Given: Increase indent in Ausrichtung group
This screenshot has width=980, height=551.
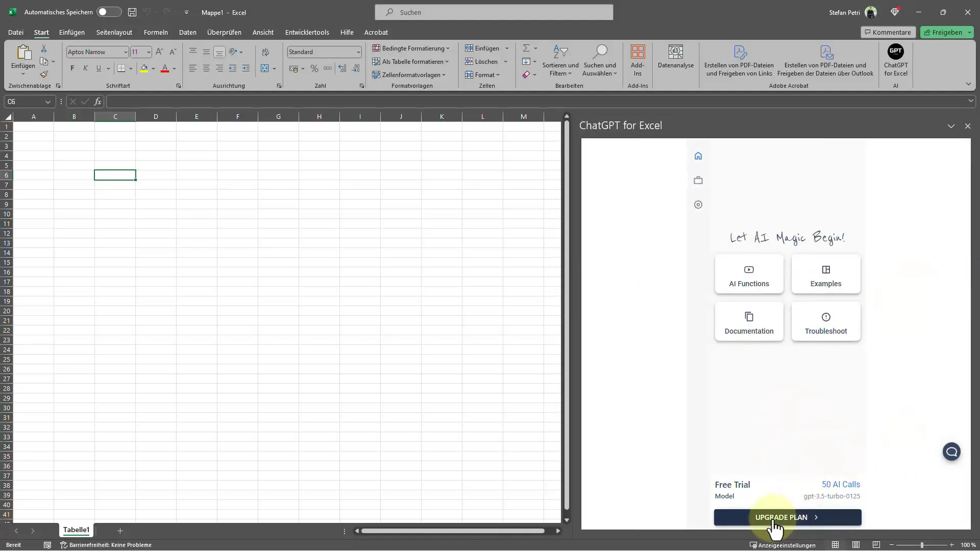Looking at the screenshot, I should (246, 68).
